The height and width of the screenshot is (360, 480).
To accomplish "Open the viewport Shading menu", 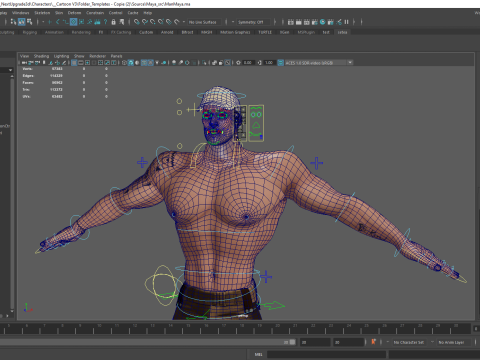I will 41,56.
